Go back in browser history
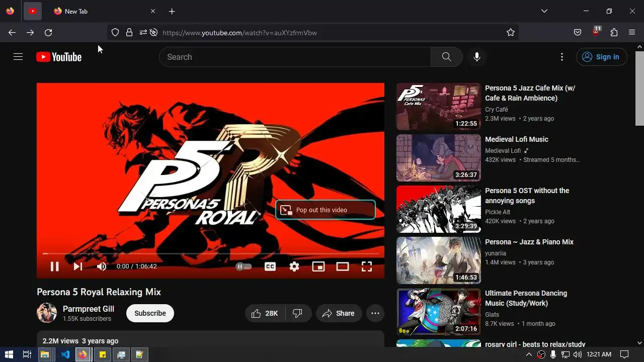This screenshot has width=644, height=362. tap(12, 33)
